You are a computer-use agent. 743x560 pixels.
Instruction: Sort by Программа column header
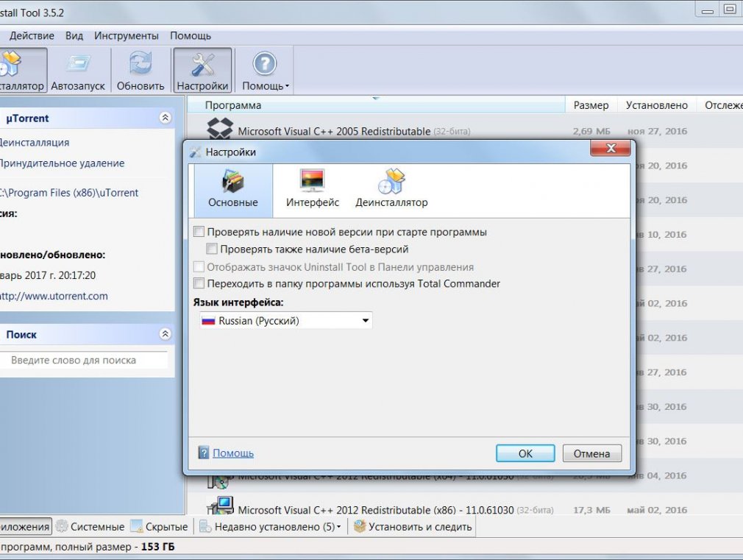[x=376, y=105]
